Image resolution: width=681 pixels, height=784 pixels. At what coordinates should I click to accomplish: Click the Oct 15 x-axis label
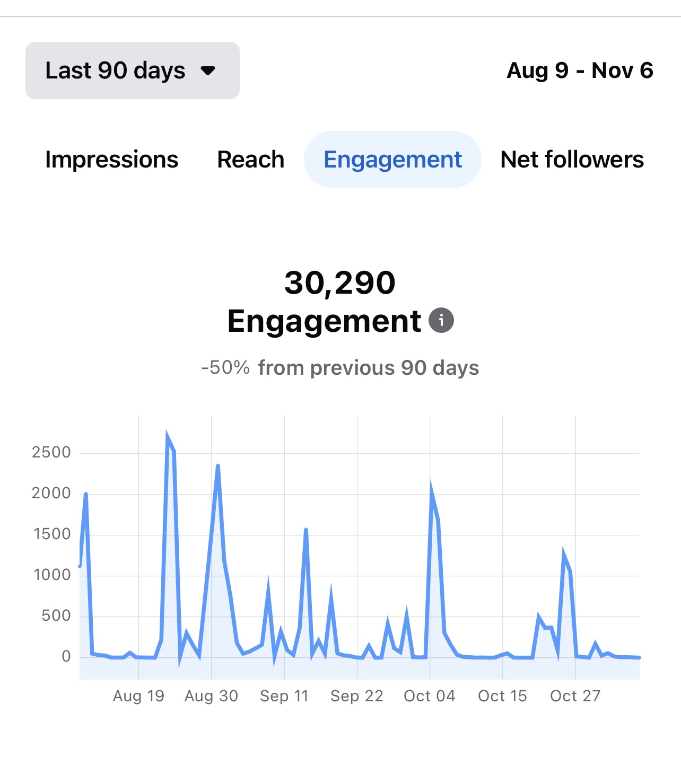point(502,695)
